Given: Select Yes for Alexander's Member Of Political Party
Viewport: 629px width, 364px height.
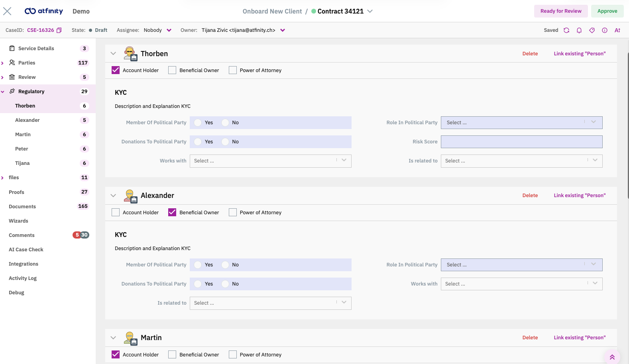Looking at the screenshot, I should click(198, 265).
